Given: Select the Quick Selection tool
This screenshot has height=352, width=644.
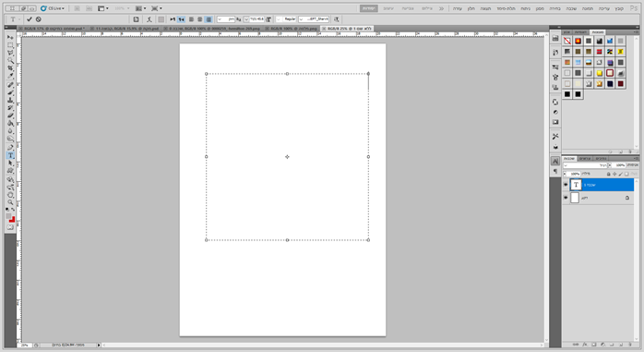Looking at the screenshot, I should pos(10,60).
